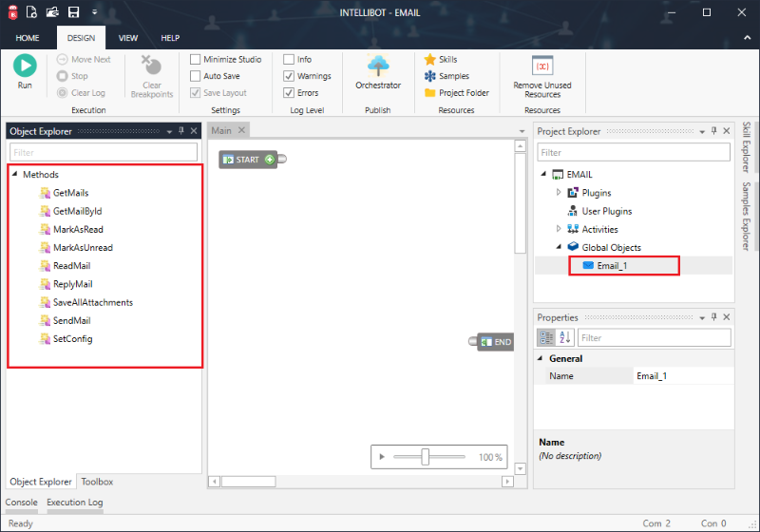The image size is (760, 532).
Task: Select the SendMail method
Action: [x=71, y=321]
